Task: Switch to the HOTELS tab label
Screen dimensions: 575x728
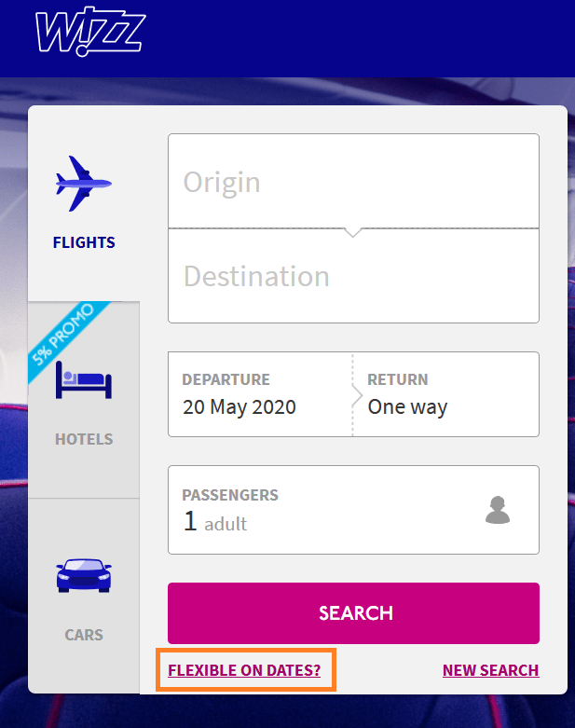Action: (84, 439)
